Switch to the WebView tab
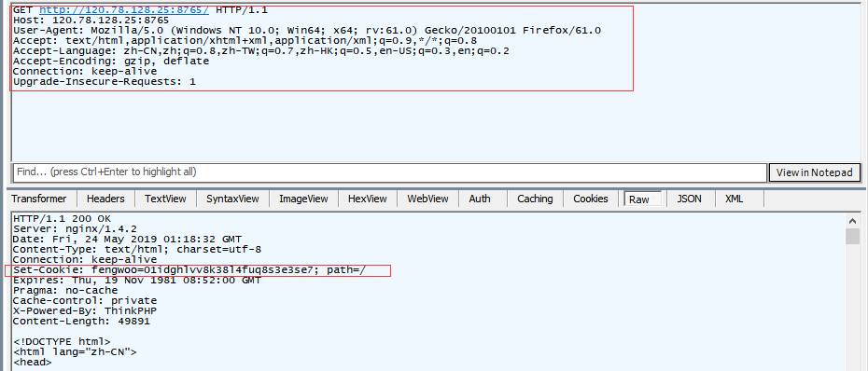 coord(427,199)
